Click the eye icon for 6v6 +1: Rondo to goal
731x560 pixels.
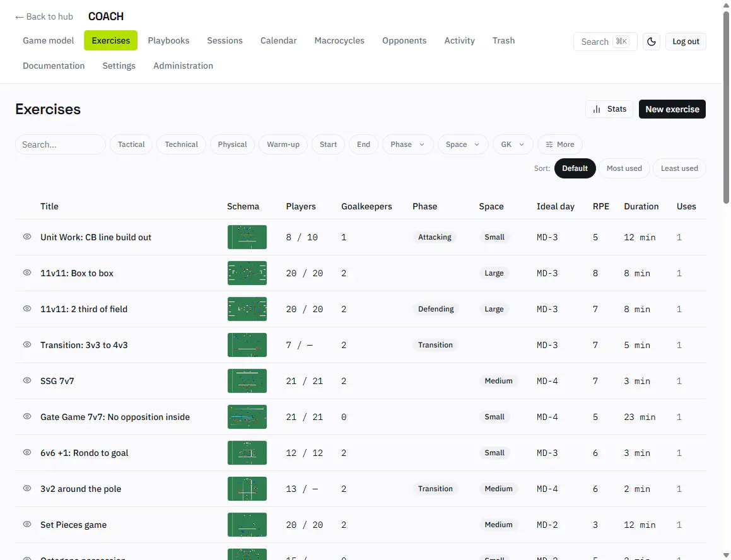[27, 452]
